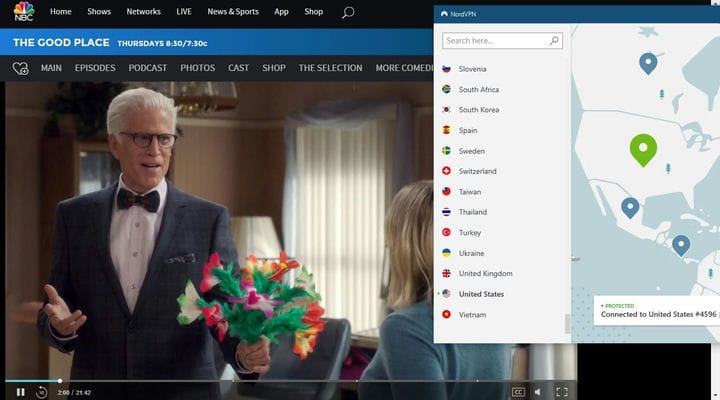Click the NordVPN logo in title bar

pos(444,14)
